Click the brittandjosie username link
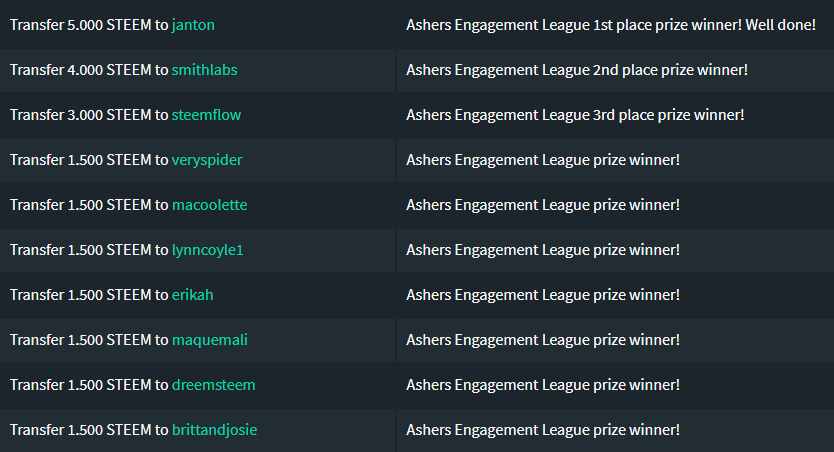Image resolution: width=834 pixels, height=452 pixels. pyautogui.click(x=214, y=429)
